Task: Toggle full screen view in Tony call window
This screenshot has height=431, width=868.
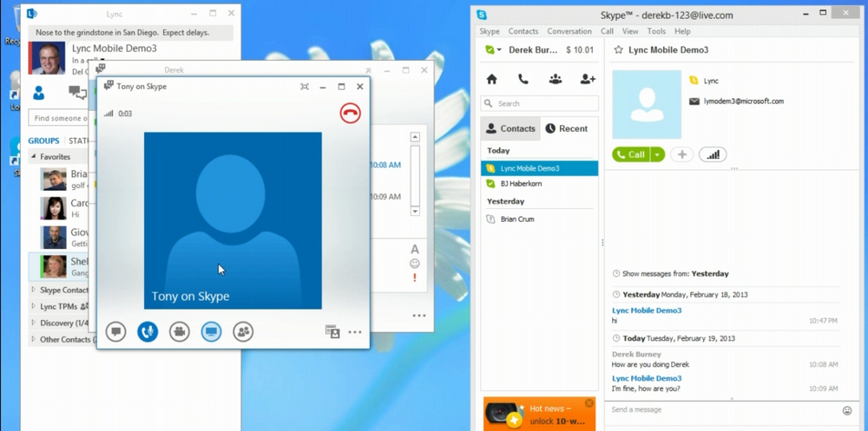Action: click(x=305, y=87)
